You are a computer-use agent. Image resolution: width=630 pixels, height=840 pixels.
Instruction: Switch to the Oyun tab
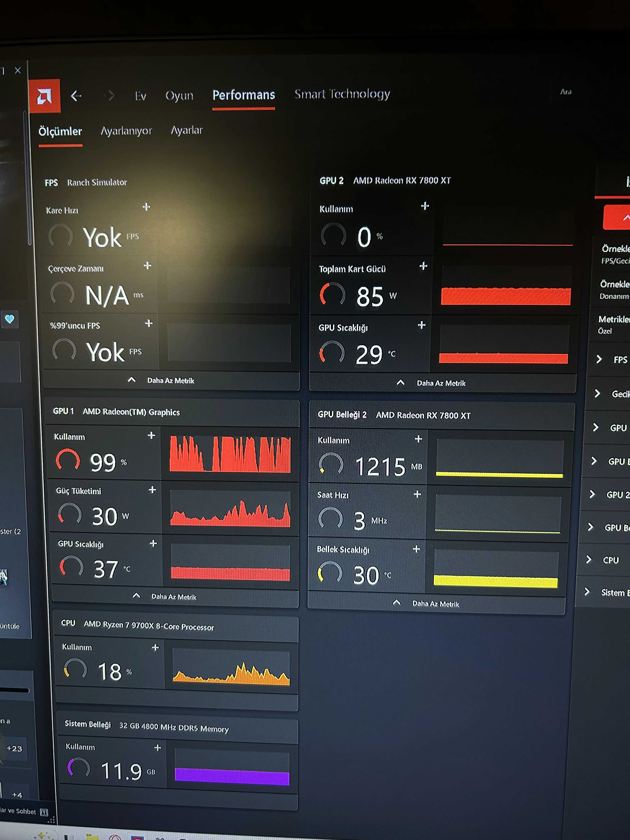click(x=179, y=95)
